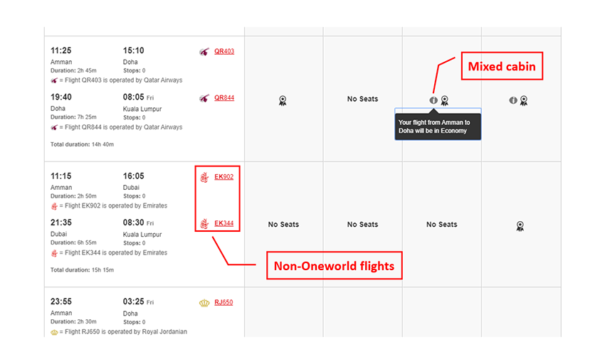Select the last-column award ribbon in the Qatar row

tap(524, 100)
